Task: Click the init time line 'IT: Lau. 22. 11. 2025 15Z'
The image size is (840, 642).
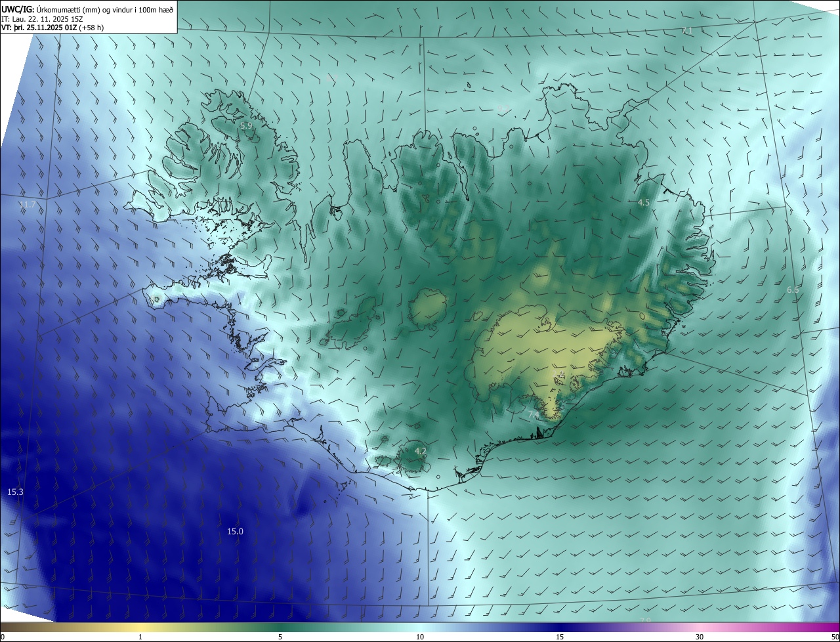Action: pos(43,19)
